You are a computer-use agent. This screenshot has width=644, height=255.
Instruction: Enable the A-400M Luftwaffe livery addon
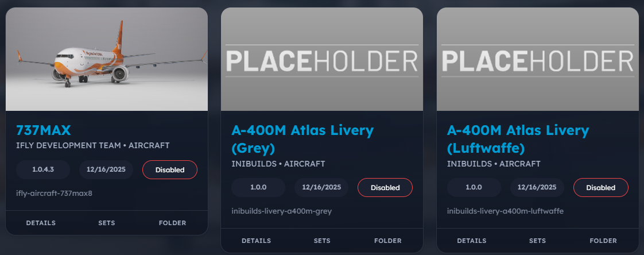click(x=600, y=188)
